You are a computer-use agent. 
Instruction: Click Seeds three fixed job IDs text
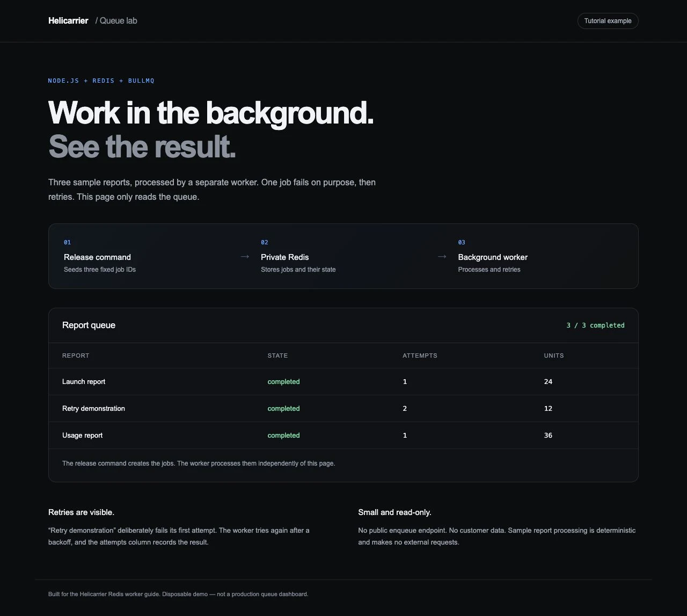[x=100, y=270]
